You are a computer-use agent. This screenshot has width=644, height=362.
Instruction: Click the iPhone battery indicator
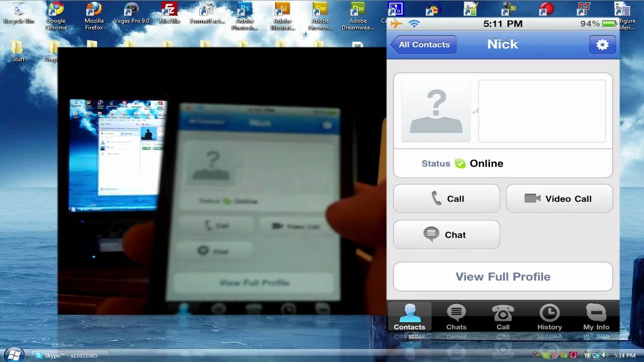610,24
